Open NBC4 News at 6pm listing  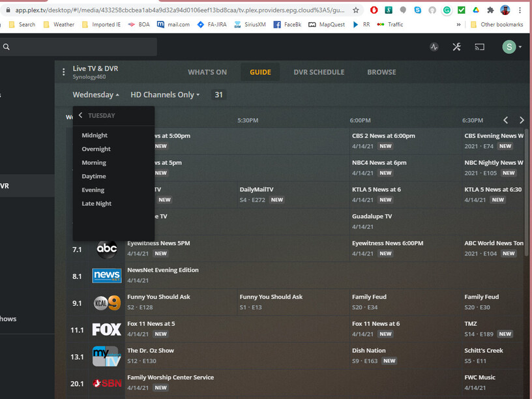(406, 168)
